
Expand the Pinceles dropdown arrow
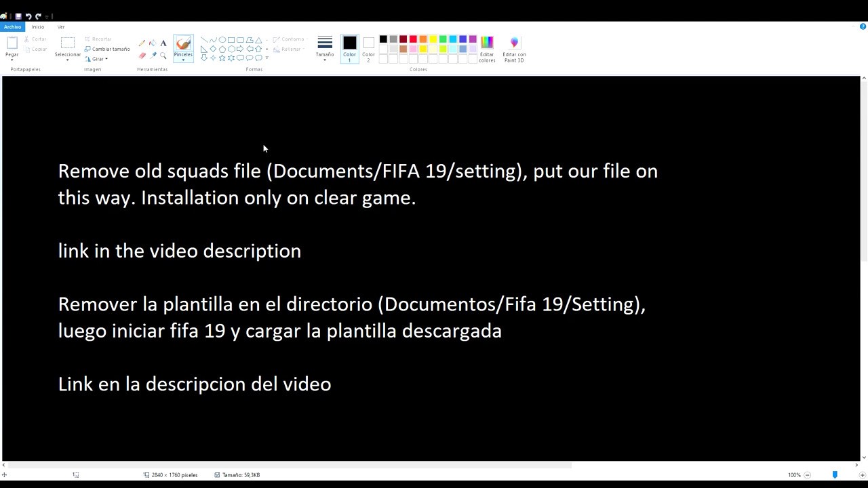183,60
